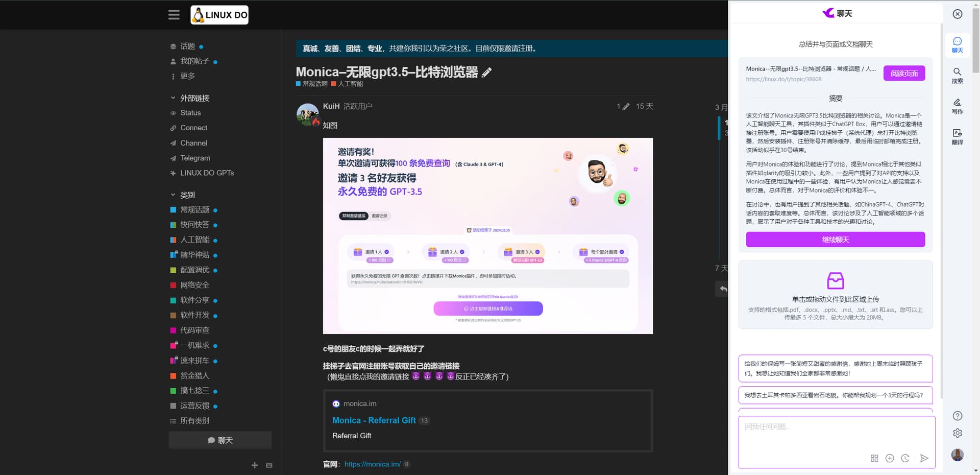Open Monica help question icon
This screenshot has height=475, width=980.
coord(958,416)
